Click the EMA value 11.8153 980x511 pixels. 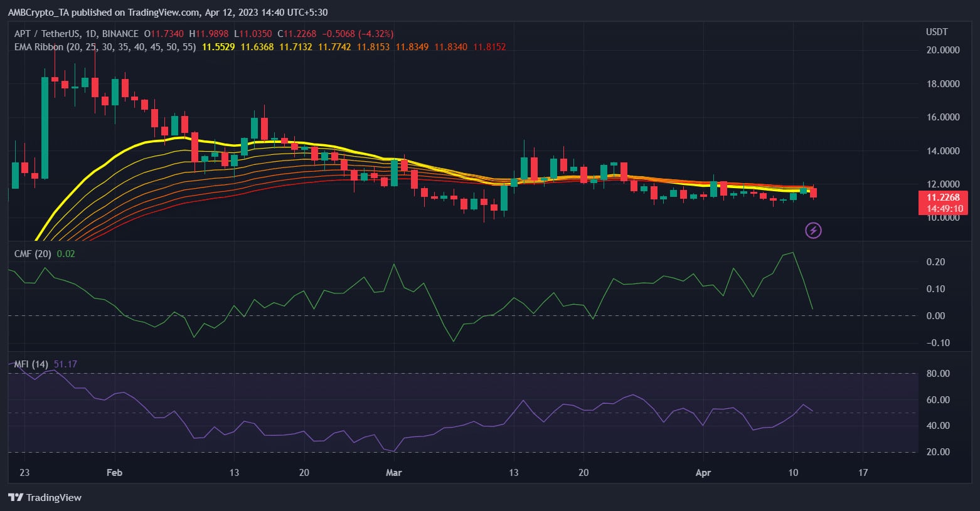pos(373,47)
